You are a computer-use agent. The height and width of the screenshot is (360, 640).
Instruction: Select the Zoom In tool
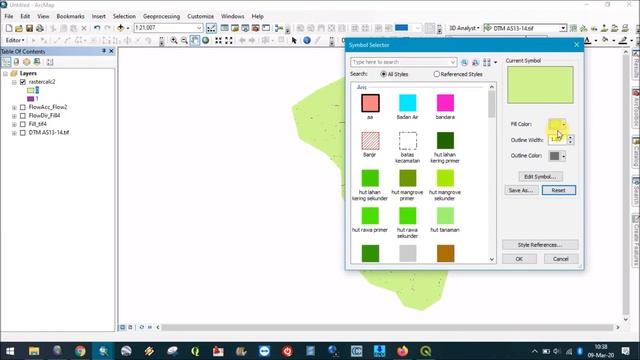pos(174,40)
